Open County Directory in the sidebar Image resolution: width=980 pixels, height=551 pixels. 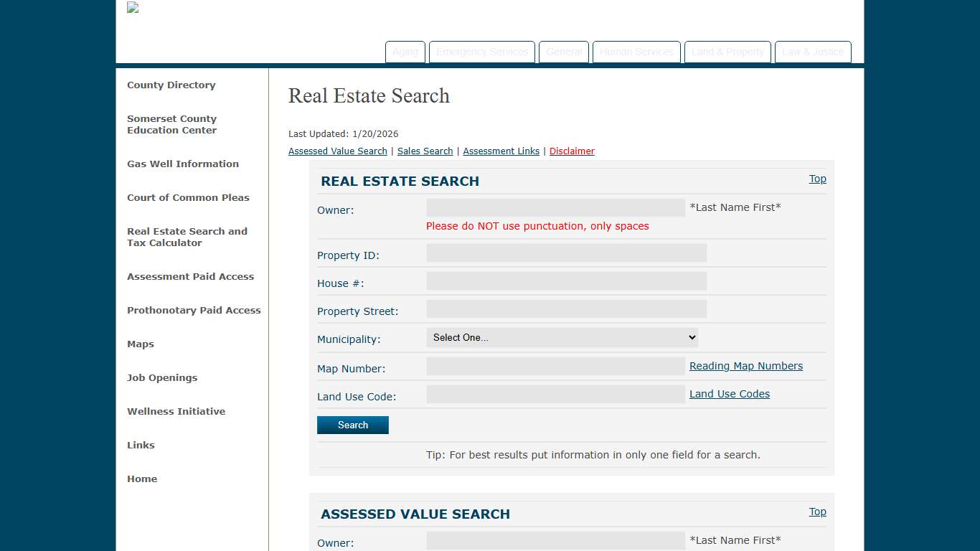[171, 85]
